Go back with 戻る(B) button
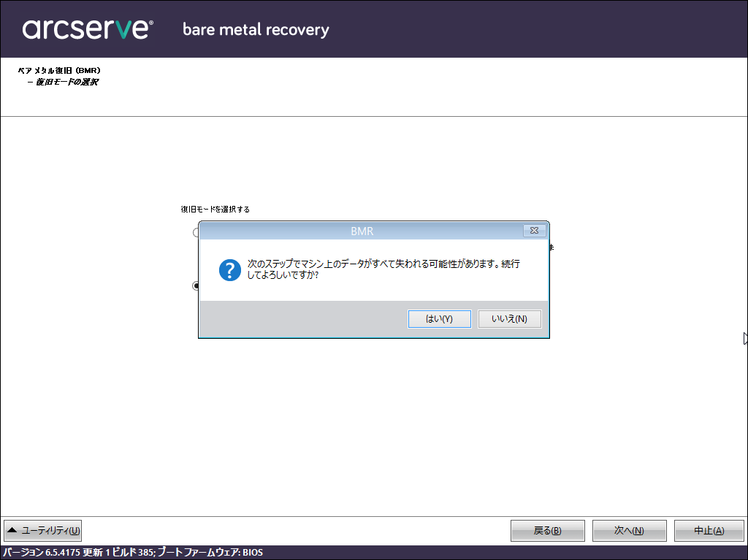The height and width of the screenshot is (560, 748). click(548, 530)
